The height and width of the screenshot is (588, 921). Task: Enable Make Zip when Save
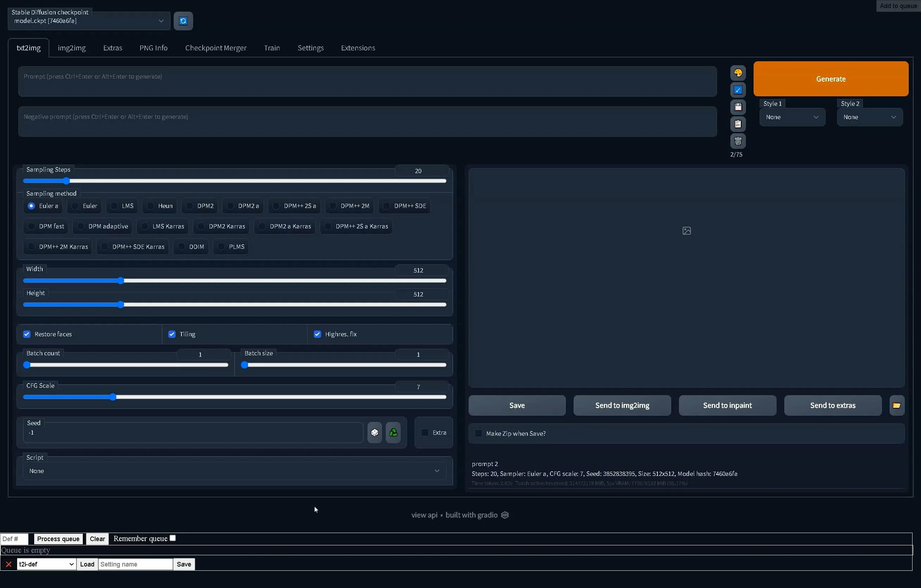coord(478,434)
